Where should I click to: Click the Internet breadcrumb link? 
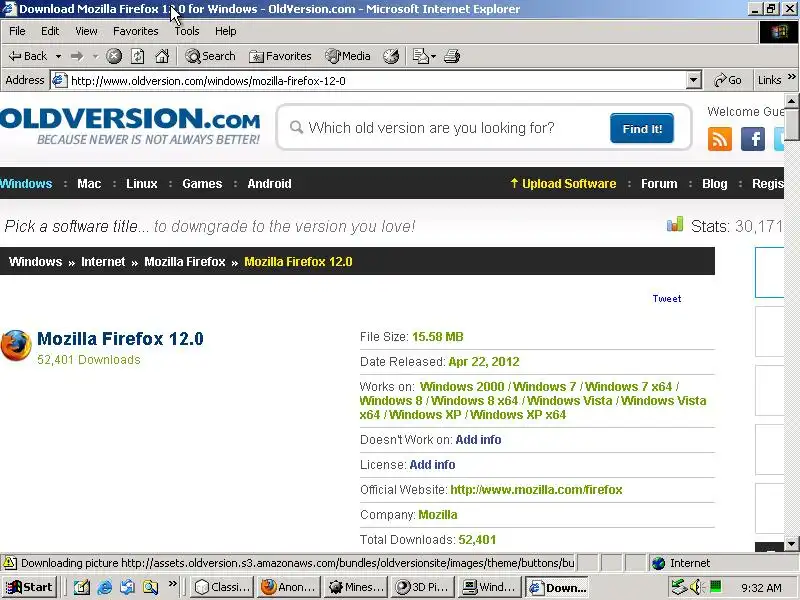click(x=103, y=262)
